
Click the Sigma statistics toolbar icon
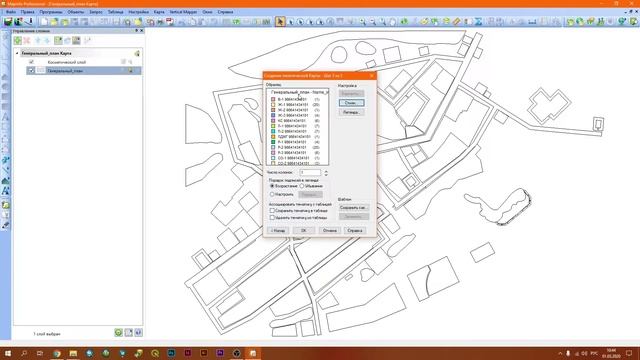pyautogui.click(x=478, y=22)
